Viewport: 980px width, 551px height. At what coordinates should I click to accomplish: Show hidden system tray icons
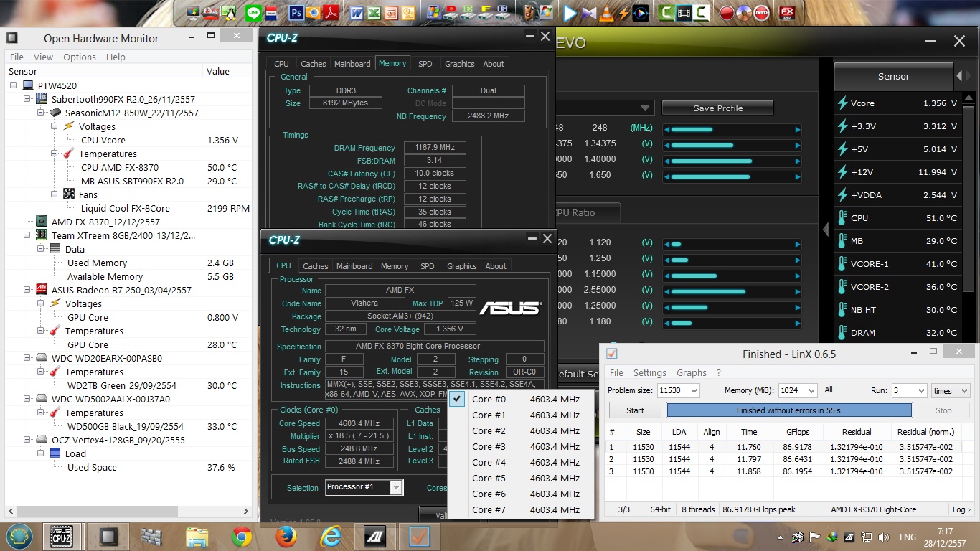pos(780,537)
